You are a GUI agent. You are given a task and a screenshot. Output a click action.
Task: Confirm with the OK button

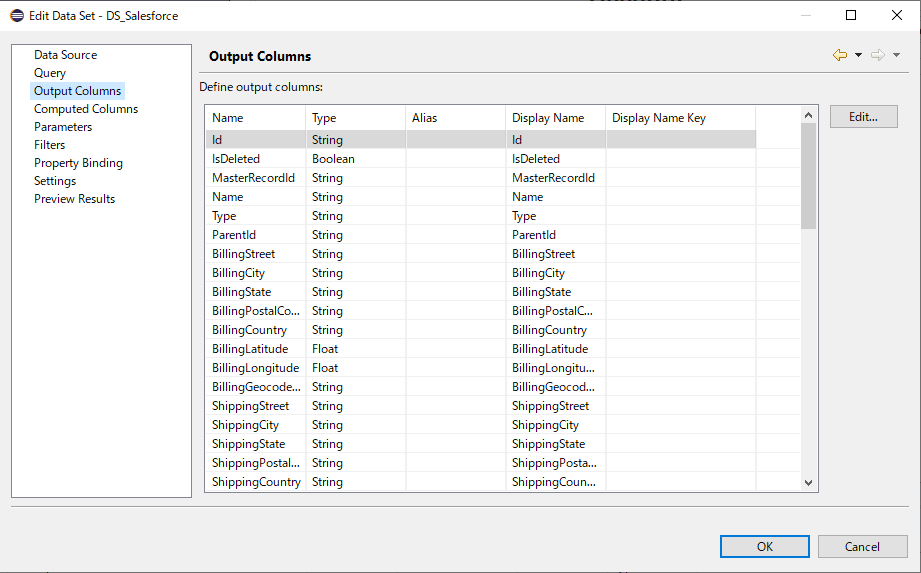coord(765,547)
